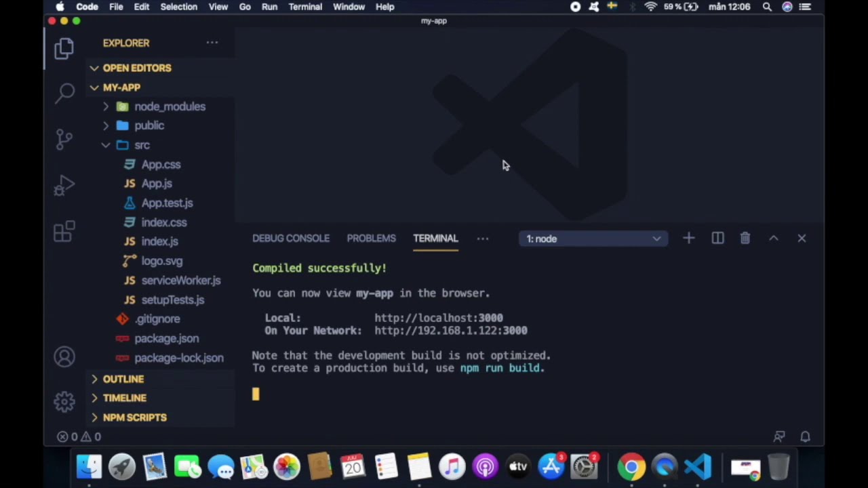Switch to the DEBUG CONSOLE tab
Screen dimensions: 868x488
pyautogui.click(x=291, y=239)
